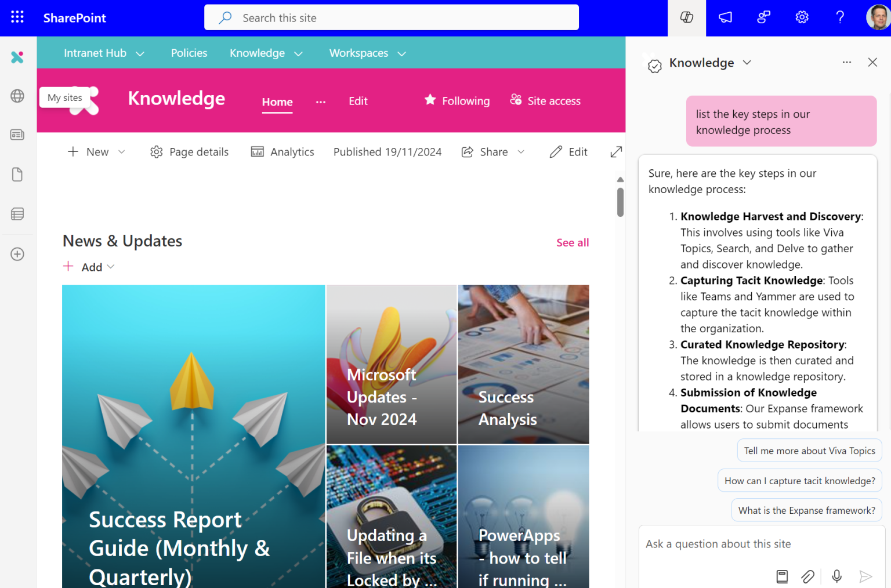Open the site nav overflow ellipsis
This screenshot has width=891, height=588.
coord(321,101)
